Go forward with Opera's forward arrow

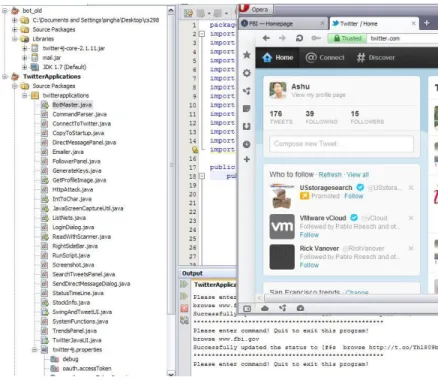pos(282,38)
